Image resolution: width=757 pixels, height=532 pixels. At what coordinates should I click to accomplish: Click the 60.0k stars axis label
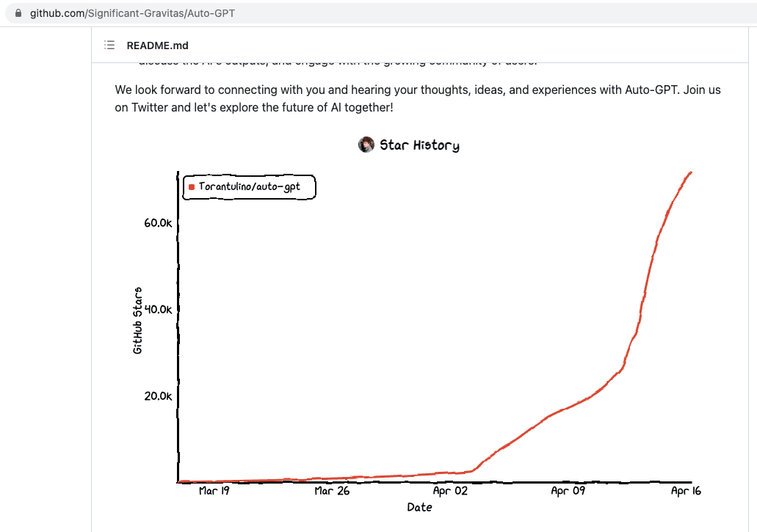(158, 223)
